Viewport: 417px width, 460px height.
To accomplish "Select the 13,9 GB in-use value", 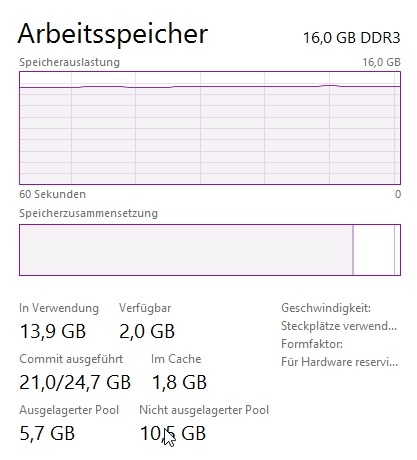I will [53, 332].
